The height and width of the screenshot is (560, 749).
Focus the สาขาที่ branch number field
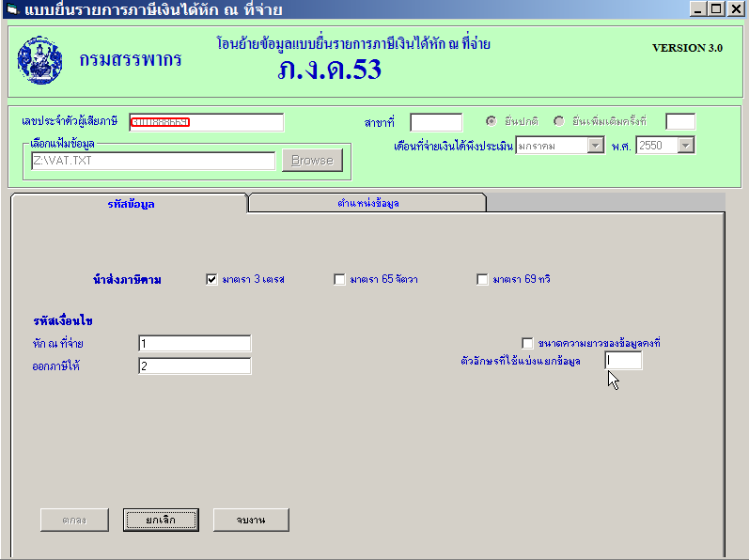point(436,122)
